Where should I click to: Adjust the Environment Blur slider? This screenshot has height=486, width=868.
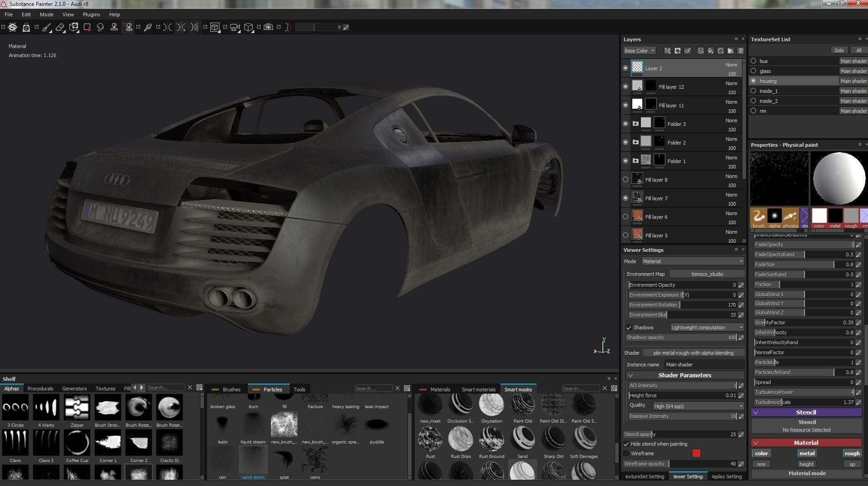[683, 315]
